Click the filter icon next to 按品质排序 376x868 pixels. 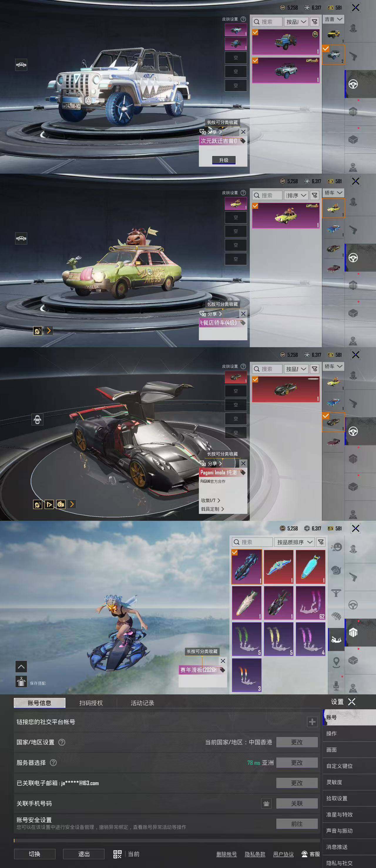pyautogui.click(x=321, y=542)
